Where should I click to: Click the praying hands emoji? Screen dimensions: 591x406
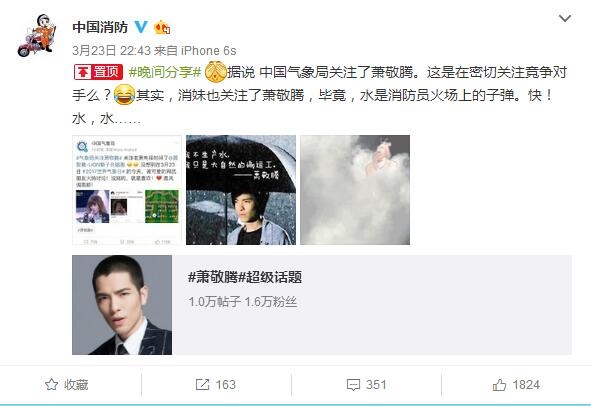point(215,72)
